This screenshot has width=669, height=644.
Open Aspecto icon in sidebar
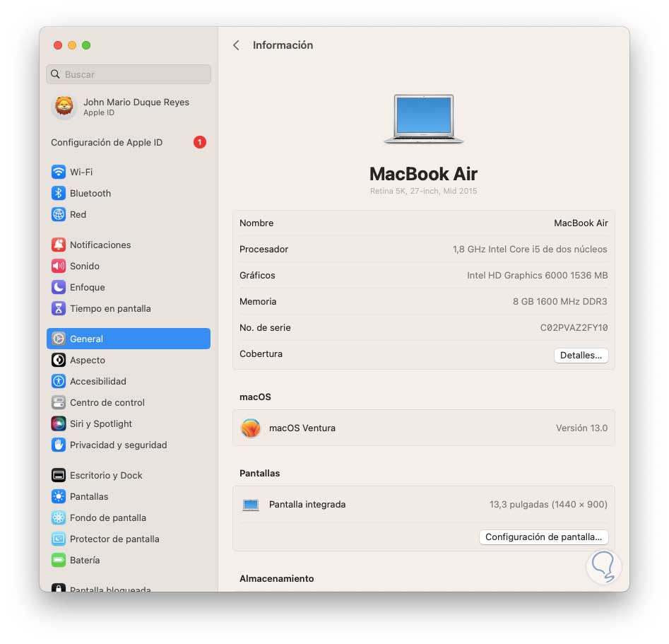point(59,360)
